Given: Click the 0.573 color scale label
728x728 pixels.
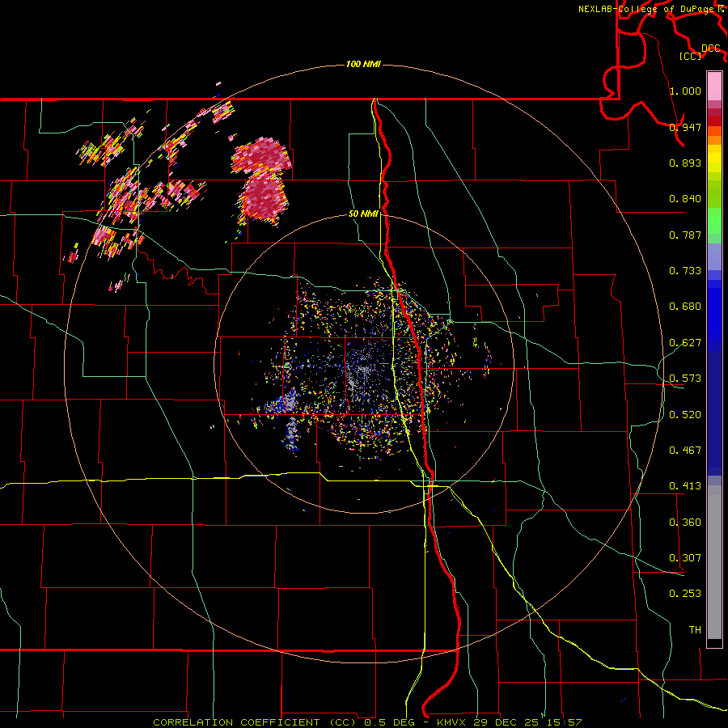Looking at the screenshot, I should [x=685, y=379].
